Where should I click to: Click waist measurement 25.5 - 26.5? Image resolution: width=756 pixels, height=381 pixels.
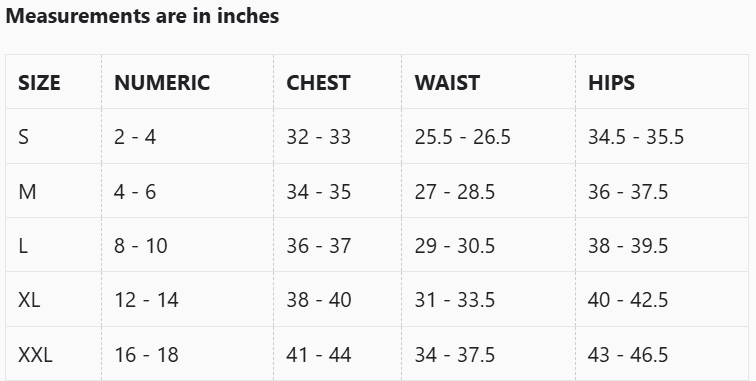462,137
